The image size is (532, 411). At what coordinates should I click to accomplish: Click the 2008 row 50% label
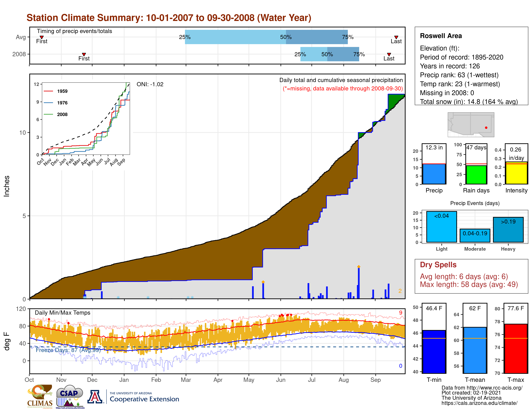pos(327,54)
